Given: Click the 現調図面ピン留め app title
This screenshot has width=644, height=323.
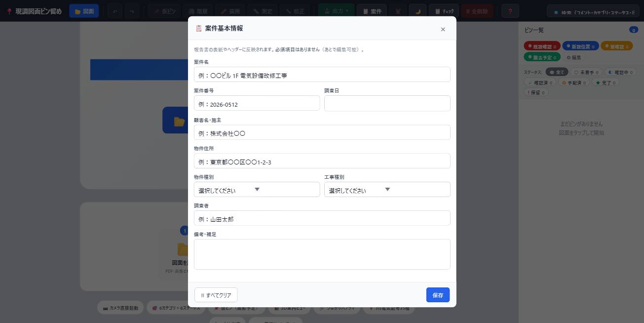Looking at the screenshot, I should (34, 11).
